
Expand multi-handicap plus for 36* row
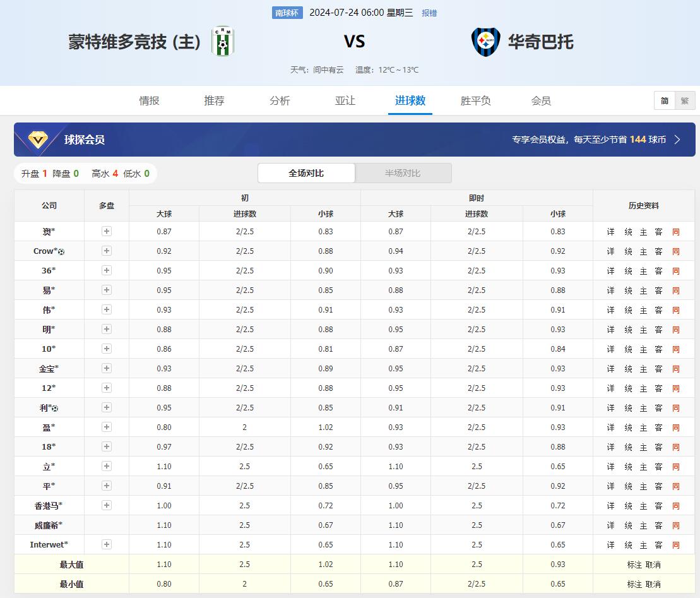point(107,270)
